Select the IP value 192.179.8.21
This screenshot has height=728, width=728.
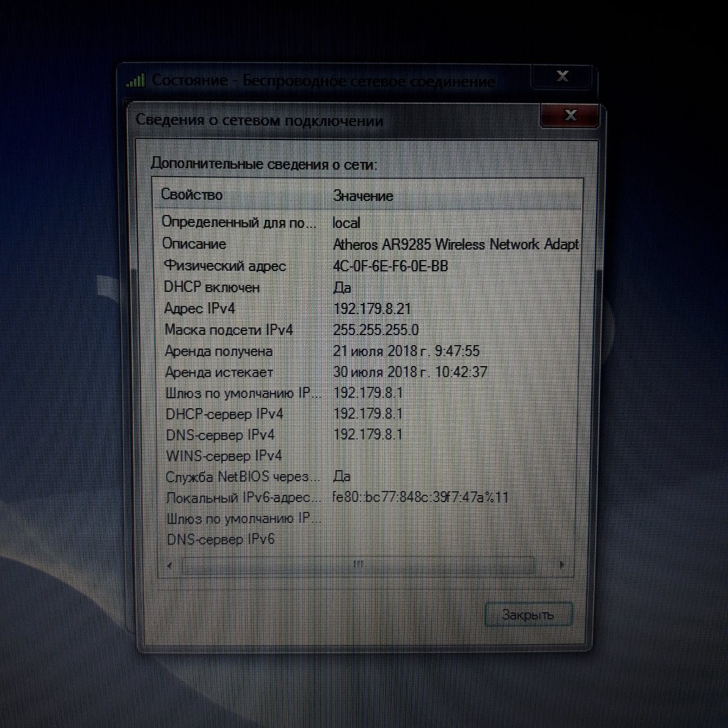click(x=372, y=309)
